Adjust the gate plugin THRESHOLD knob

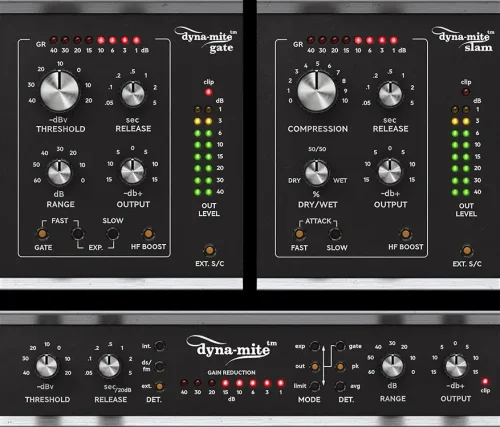coord(59,91)
